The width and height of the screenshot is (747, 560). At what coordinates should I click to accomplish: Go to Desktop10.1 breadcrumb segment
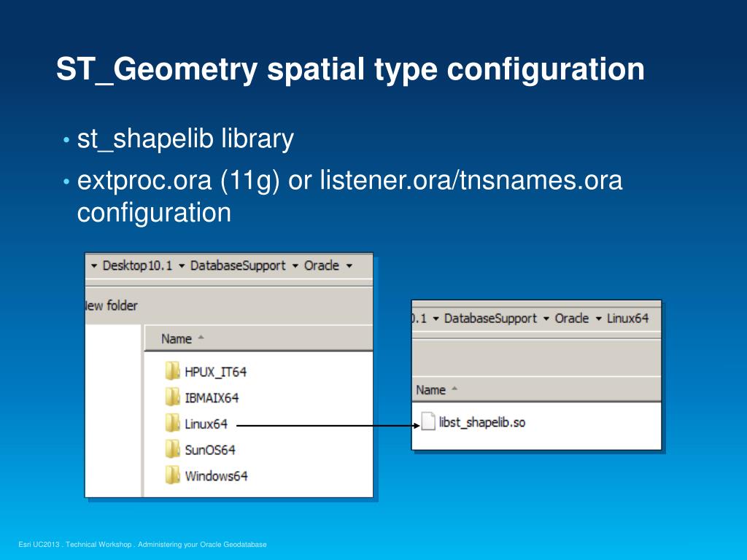click(x=138, y=265)
